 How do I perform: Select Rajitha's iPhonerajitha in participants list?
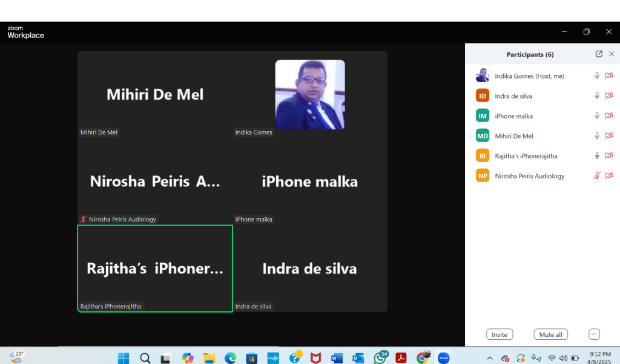click(526, 156)
